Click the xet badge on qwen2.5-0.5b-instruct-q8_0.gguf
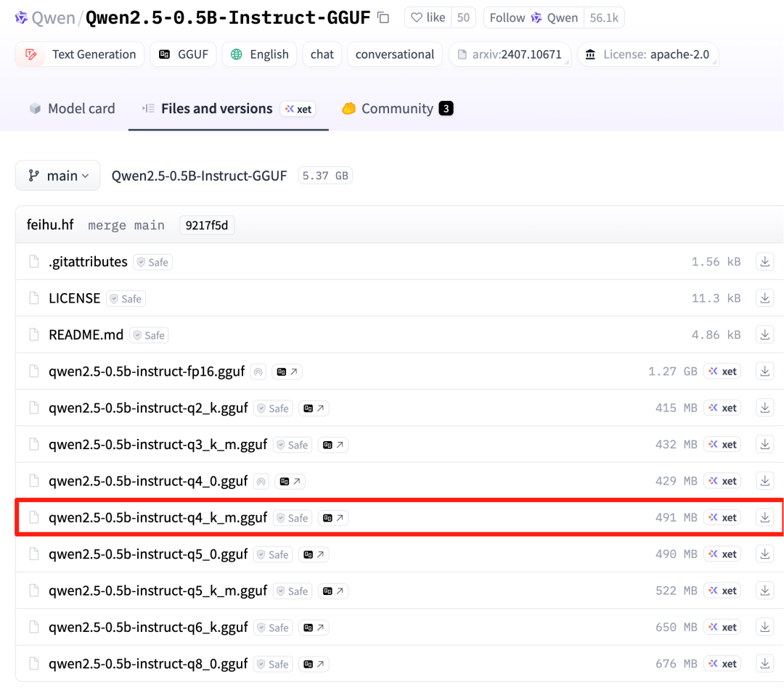This screenshot has width=784, height=690. [722, 663]
